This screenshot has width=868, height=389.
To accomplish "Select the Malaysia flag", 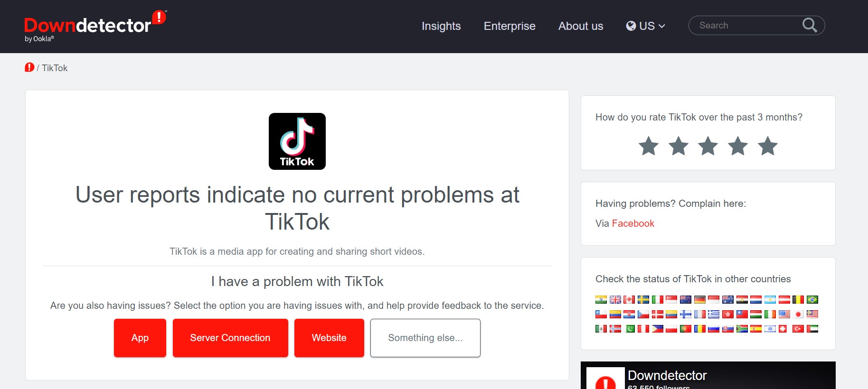I will tap(812, 314).
